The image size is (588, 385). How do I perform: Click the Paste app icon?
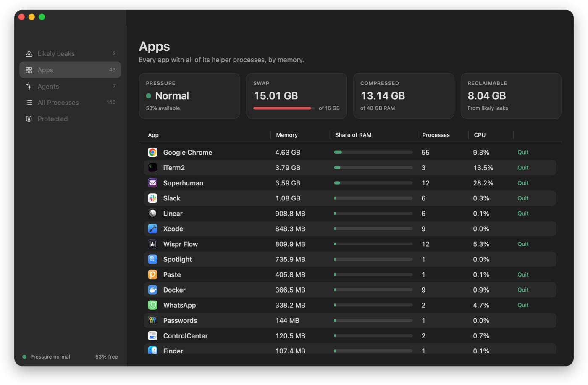click(x=152, y=274)
